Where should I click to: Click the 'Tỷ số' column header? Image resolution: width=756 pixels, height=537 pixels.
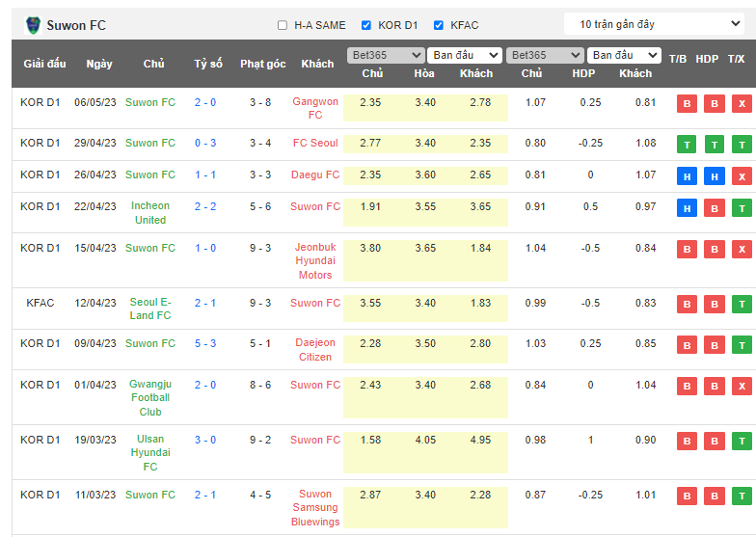207,64
